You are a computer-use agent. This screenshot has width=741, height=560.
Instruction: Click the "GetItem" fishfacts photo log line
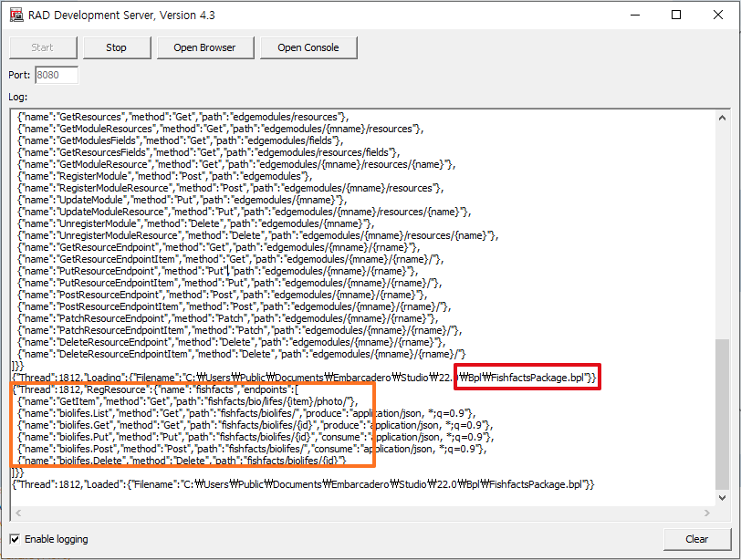pos(188,401)
